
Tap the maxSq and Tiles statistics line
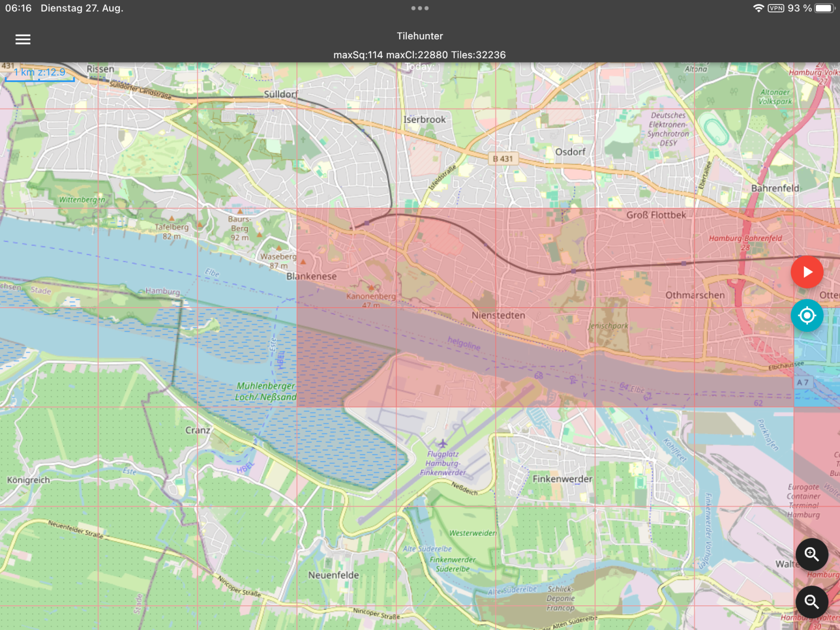[x=419, y=55]
